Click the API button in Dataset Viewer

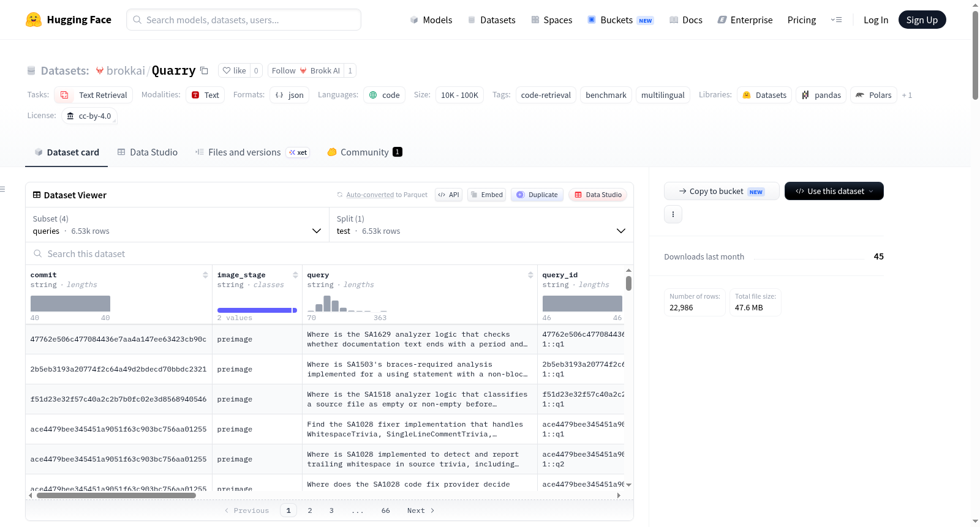tap(448, 195)
